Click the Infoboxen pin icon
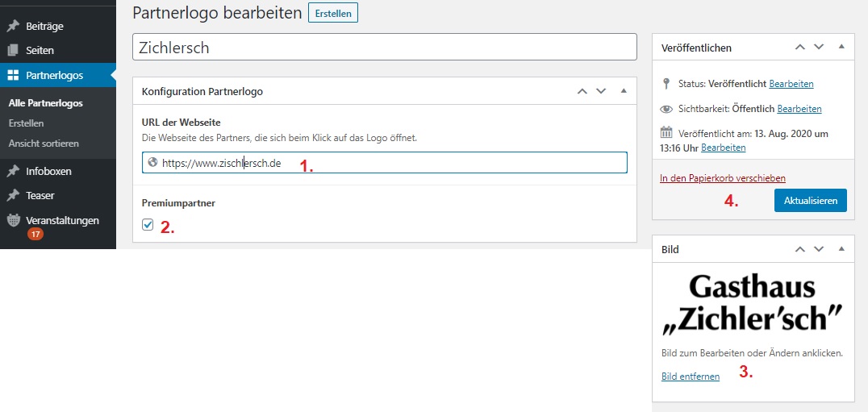 click(13, 171)
